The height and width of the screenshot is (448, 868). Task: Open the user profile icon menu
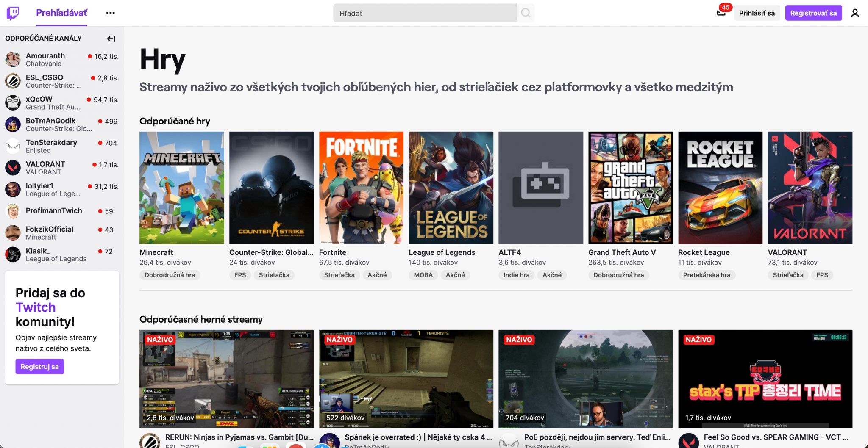pyautogui.click(x=855, y=13)
